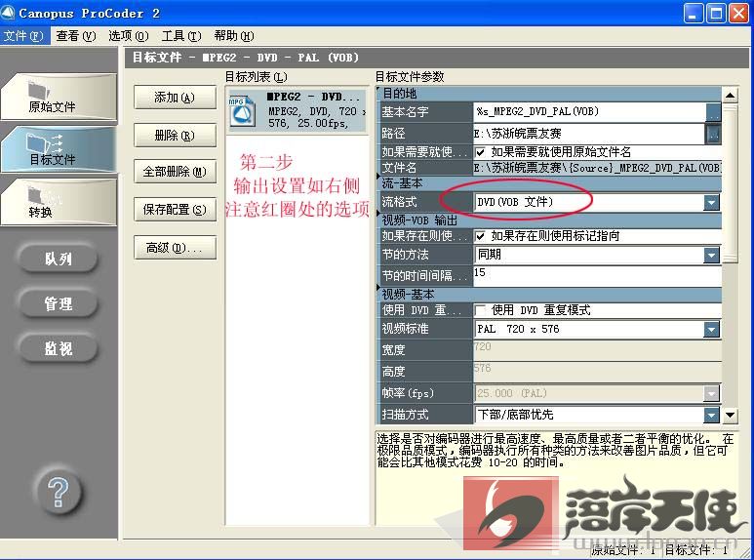
Task: Click the 原始文件: 1 status bar entry
Action: coord(623,550)
